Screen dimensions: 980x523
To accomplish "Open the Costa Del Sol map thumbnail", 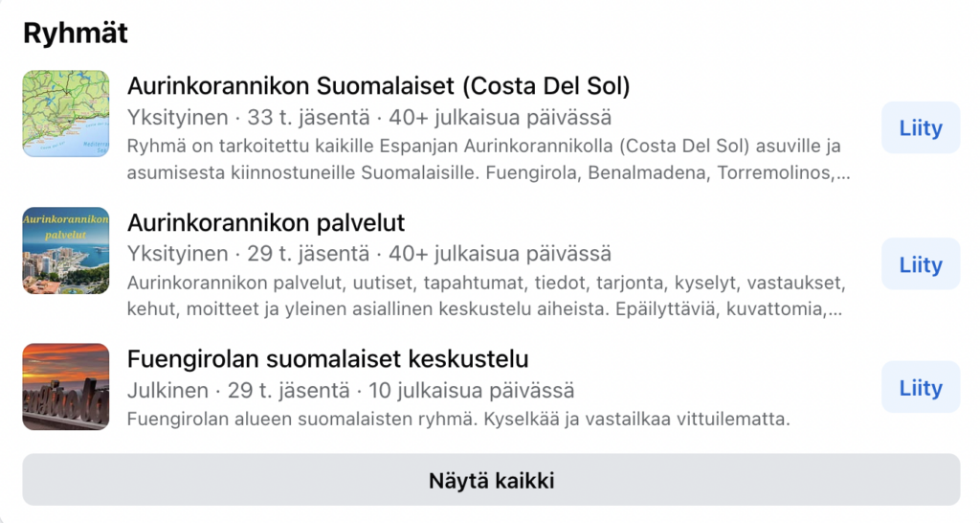I will (66, 114).
